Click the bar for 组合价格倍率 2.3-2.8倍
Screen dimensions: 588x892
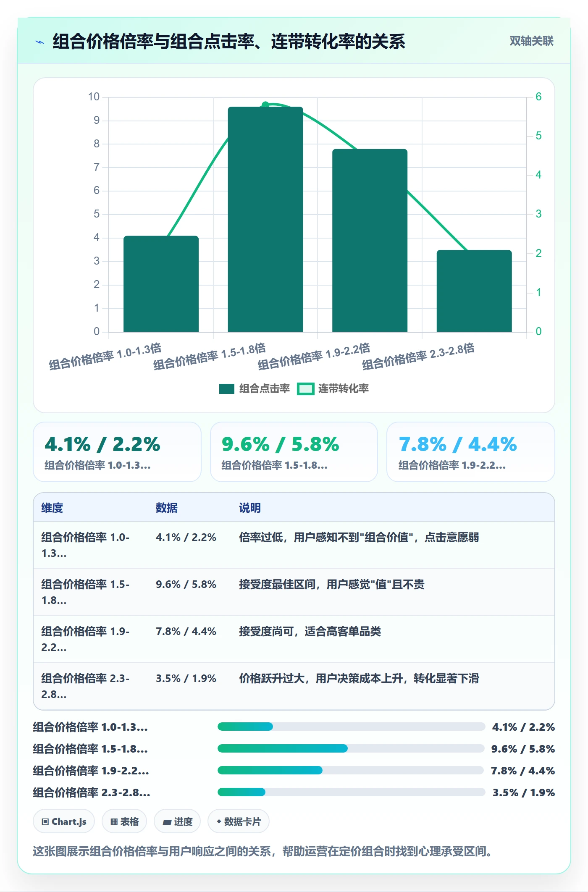coord(474,291)
